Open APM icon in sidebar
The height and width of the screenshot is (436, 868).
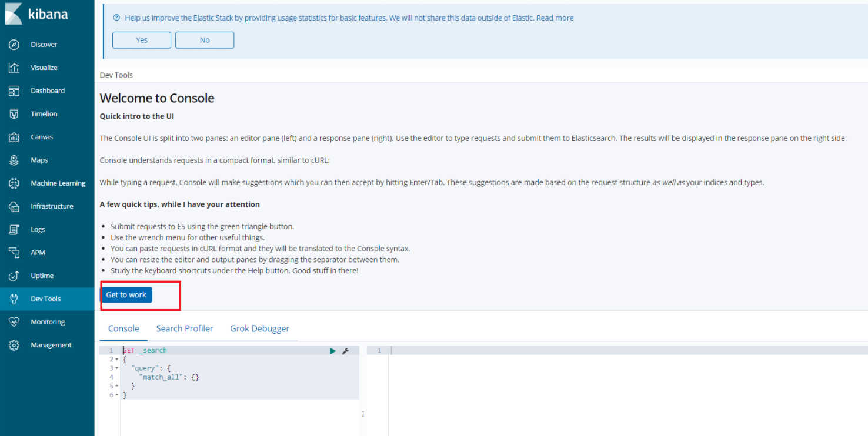[x=14, y=253]
